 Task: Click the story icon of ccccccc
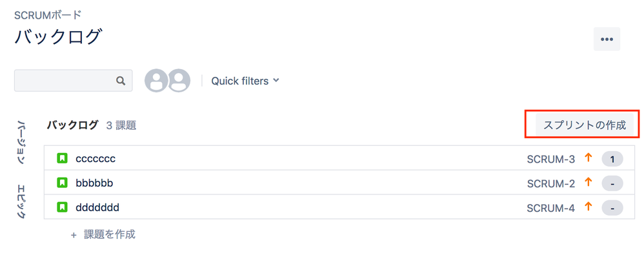[62, 158]
